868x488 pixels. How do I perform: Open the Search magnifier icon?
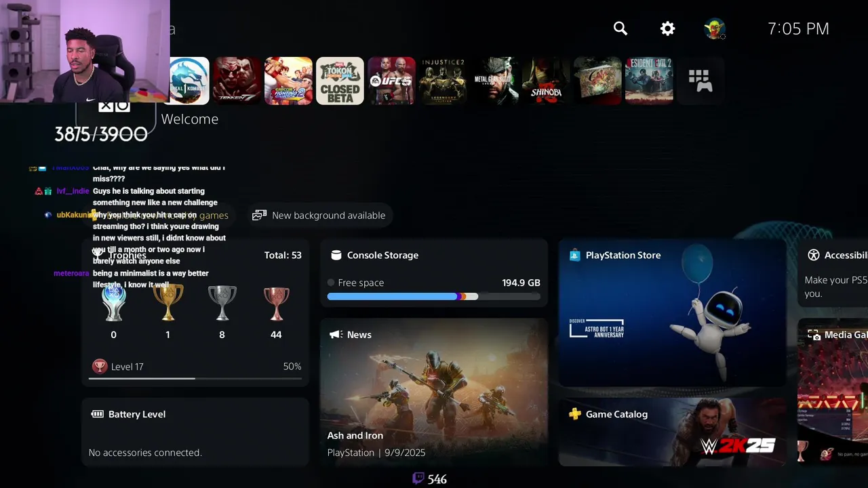coord(620,28)
